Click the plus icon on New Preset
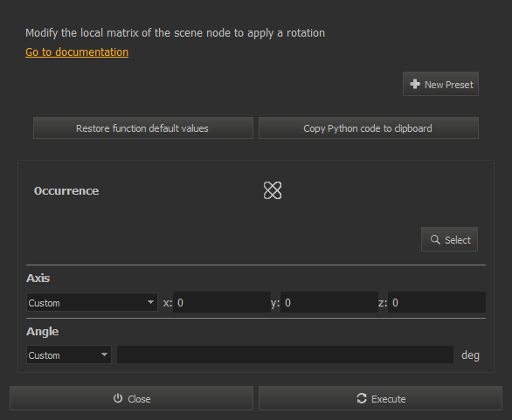 (415, 84)
